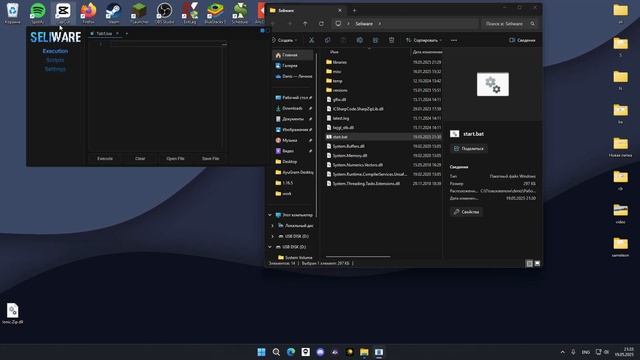The height and width of the screenshot is (360, 640).
Task: Click the Rename icon in Explorer toolbar
Action: [359, 40]
